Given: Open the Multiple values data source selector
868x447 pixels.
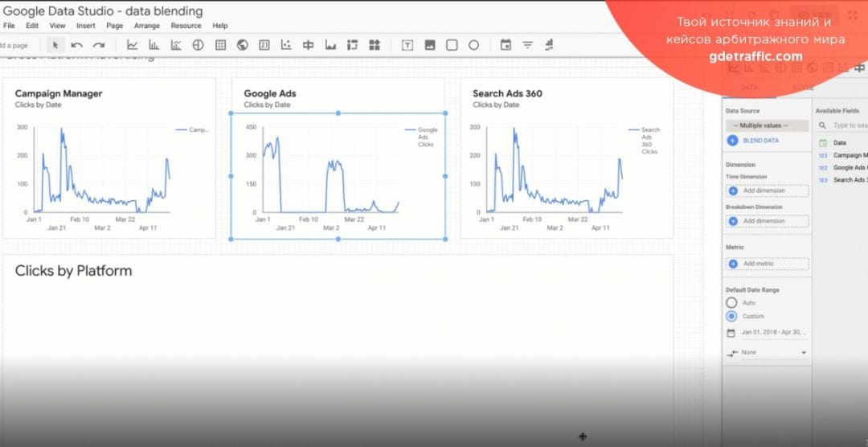Looking at the screenshot, I should point(767,125).
